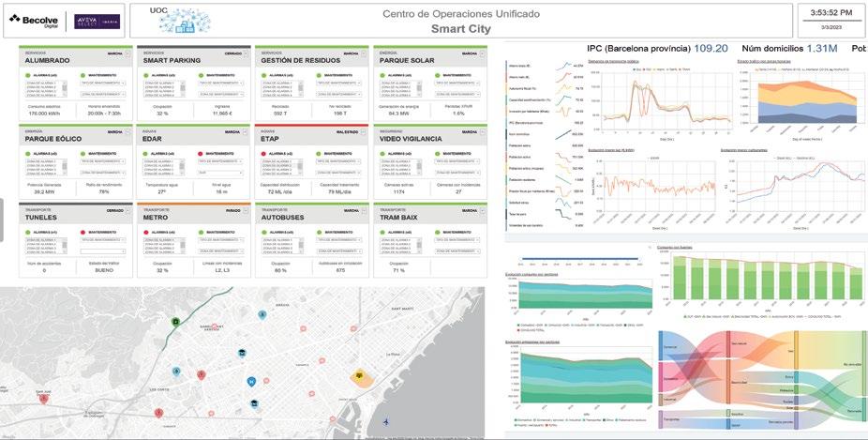Click the Transportes node in Sankey diagram

tap(661, 419)
